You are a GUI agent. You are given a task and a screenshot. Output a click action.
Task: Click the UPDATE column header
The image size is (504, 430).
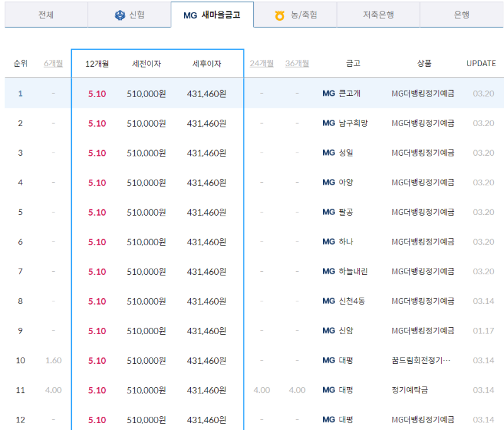point(481,63)
